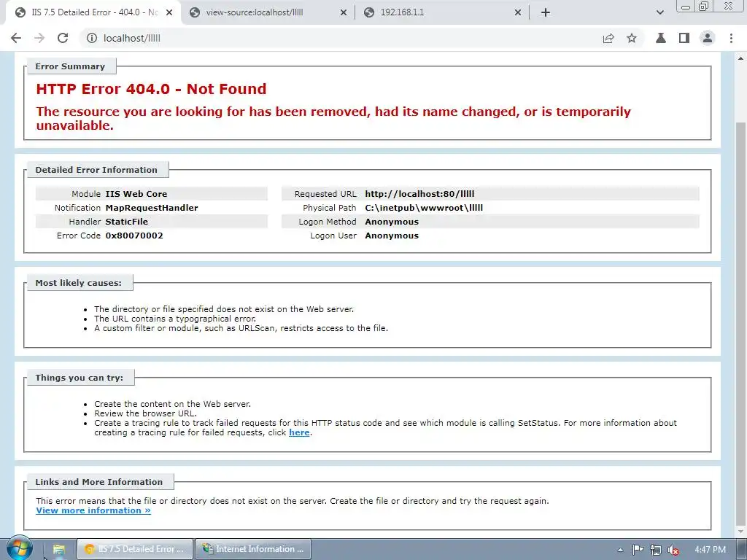This screenshot has width=747, height=560.
Task: Close the view-source:localhost tab
Action: pos(344,13)
